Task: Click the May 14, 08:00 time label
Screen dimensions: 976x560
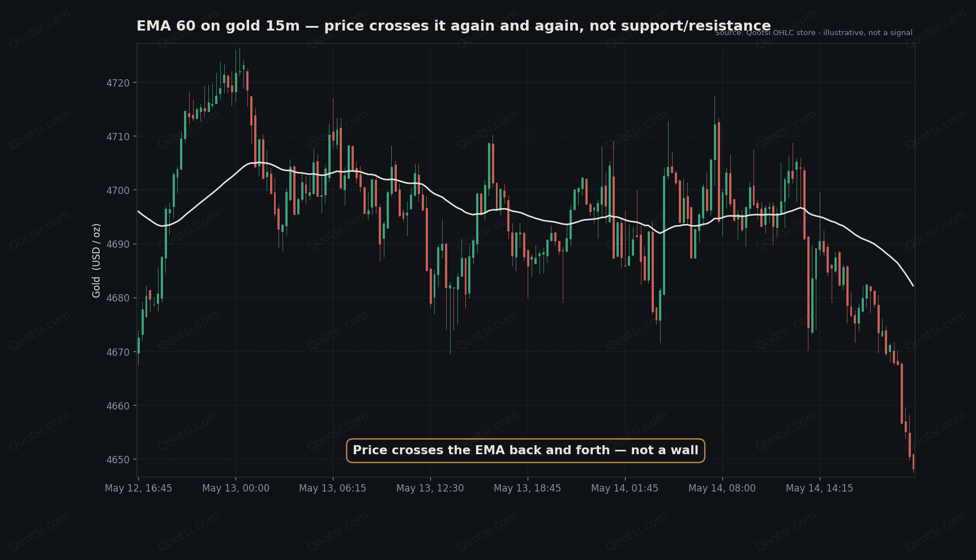Action: coord(722,488)
